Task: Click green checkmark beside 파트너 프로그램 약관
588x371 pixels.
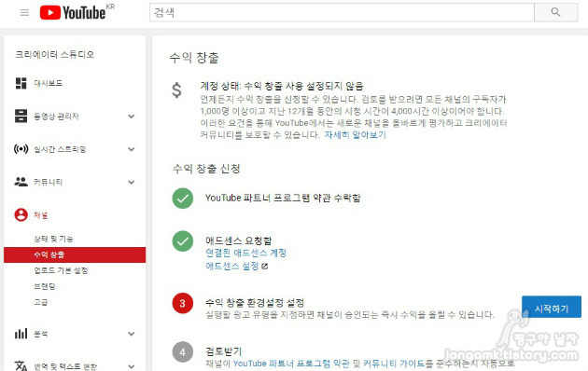Action: click(183, 198)
